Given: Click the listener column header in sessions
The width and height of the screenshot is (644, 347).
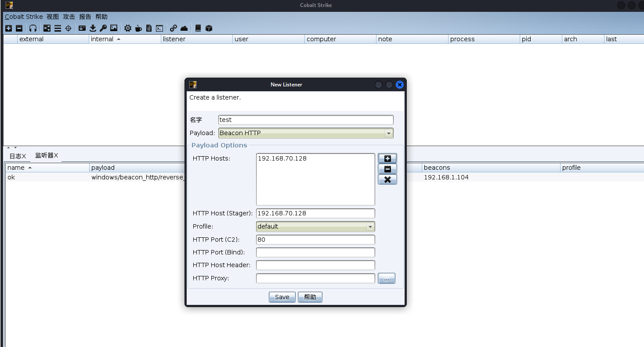Looking at the screenshot, I should [197, 39].
